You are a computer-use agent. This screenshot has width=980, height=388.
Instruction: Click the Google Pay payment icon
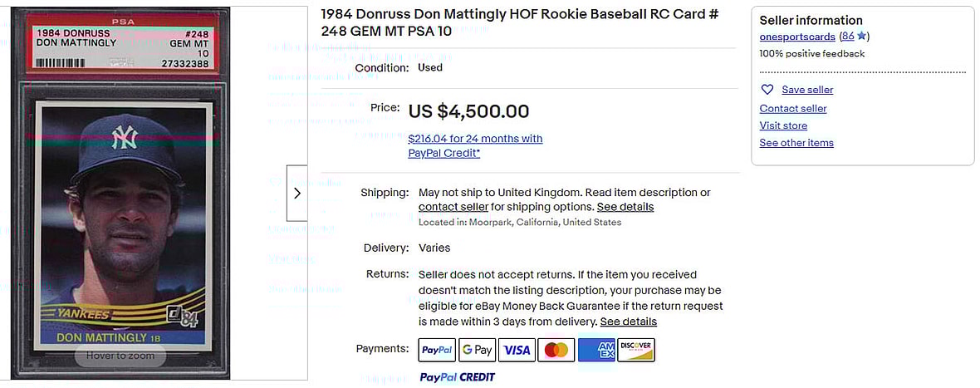[x=477, y=350]
